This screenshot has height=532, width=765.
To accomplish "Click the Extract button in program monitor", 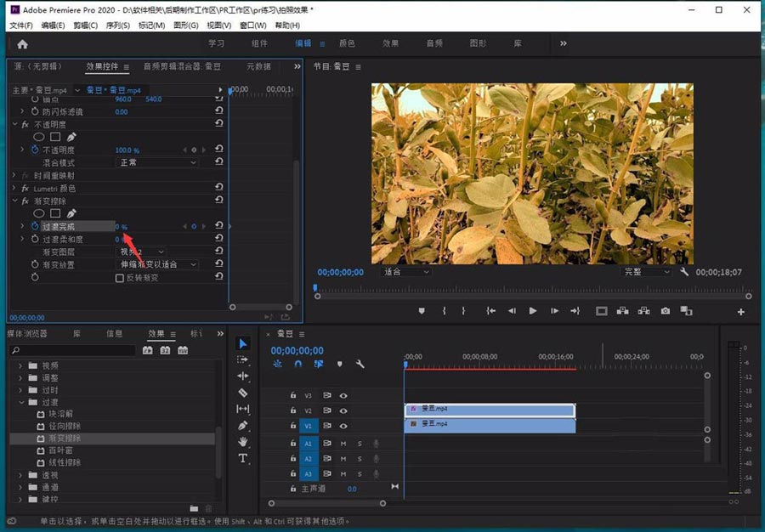I will [x=644, y=311].
